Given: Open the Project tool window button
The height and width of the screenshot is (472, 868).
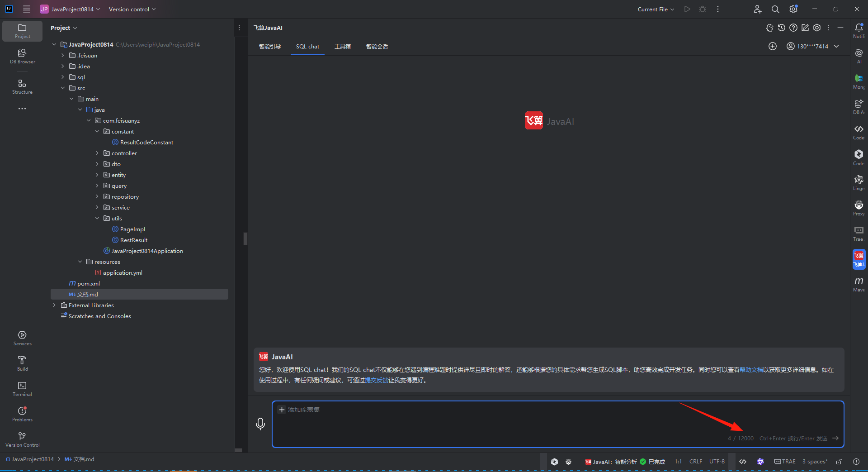Looking at the screenshot, I should click(22, 31).
